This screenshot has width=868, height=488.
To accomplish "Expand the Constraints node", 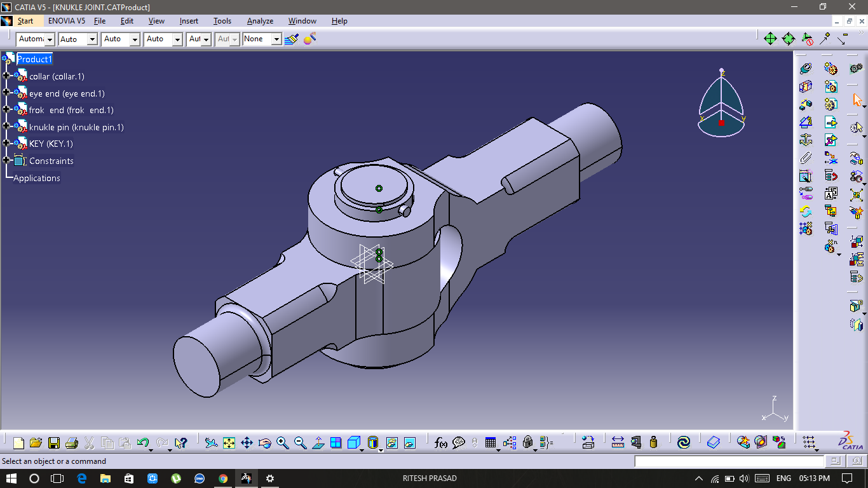I will (x=6, y=160).
